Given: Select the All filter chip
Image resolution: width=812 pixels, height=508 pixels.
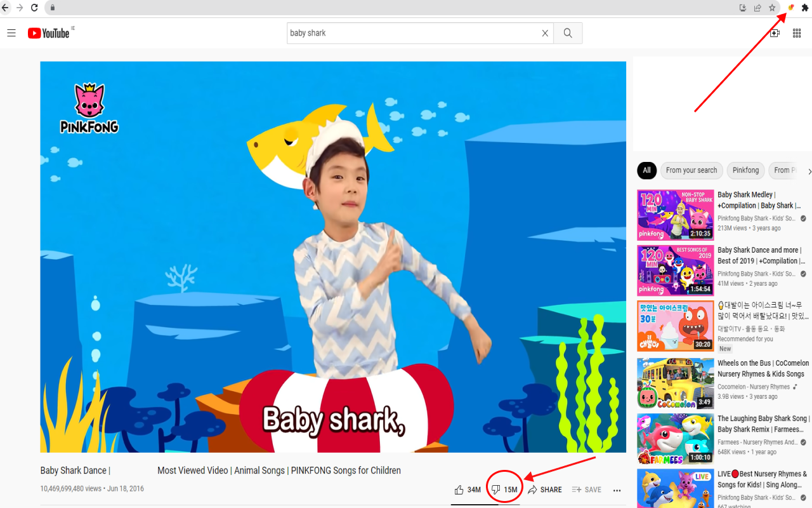Looking at the screenshot, I should tap(646, 170).
